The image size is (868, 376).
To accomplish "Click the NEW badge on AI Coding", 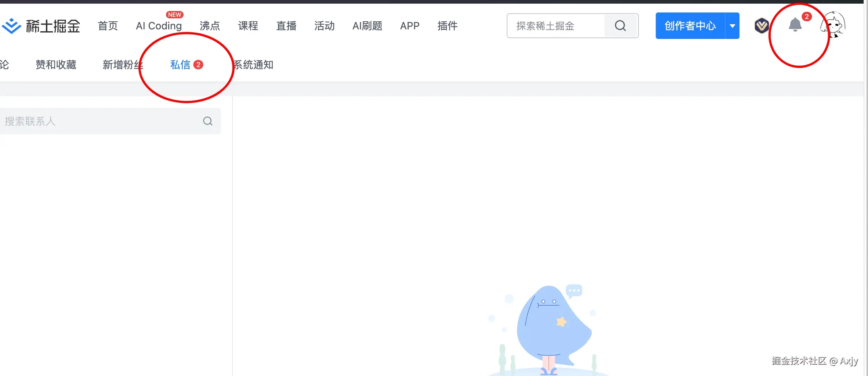I will click(x=175, y=15).
